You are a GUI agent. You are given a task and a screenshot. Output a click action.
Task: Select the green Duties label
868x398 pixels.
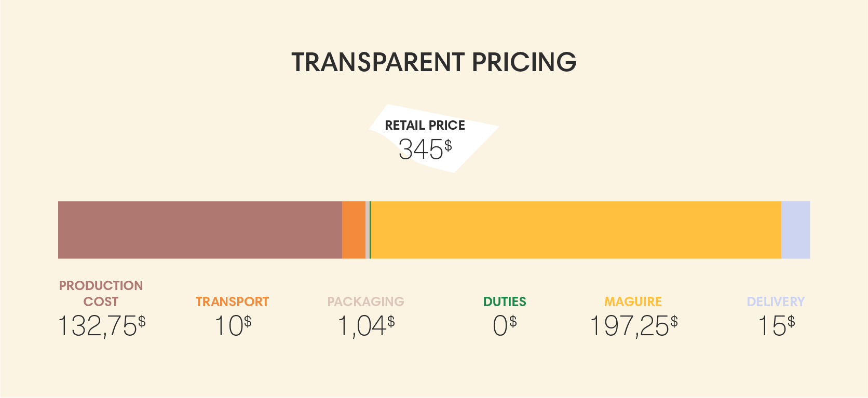click(x=505, y=301)
